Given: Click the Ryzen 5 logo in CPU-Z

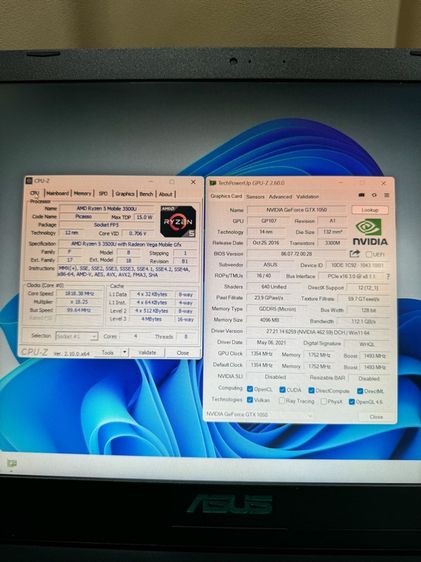Looking at the screenshot, I should pos(178,221).
